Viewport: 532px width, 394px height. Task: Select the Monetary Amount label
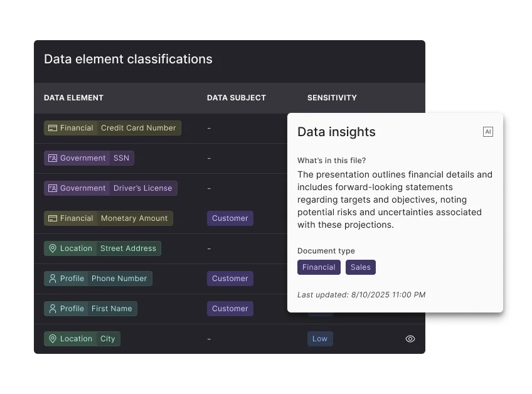click(x=134, y=218)
